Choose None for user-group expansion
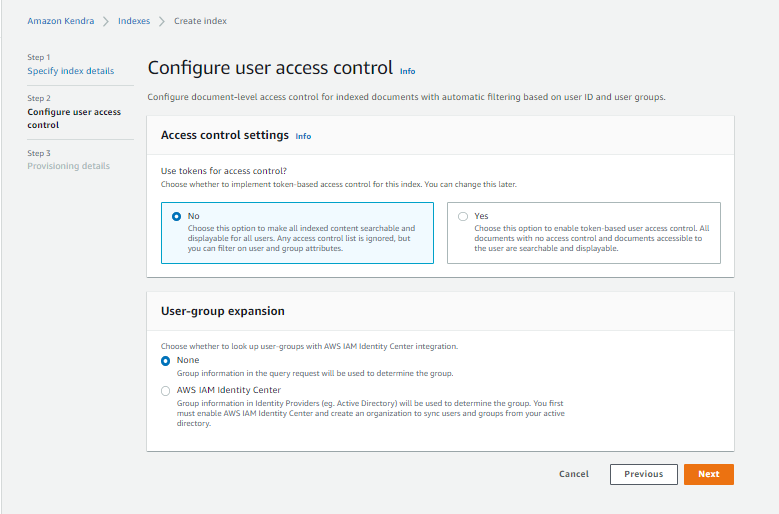Screen dimensions: 779x514 point(166,360)
